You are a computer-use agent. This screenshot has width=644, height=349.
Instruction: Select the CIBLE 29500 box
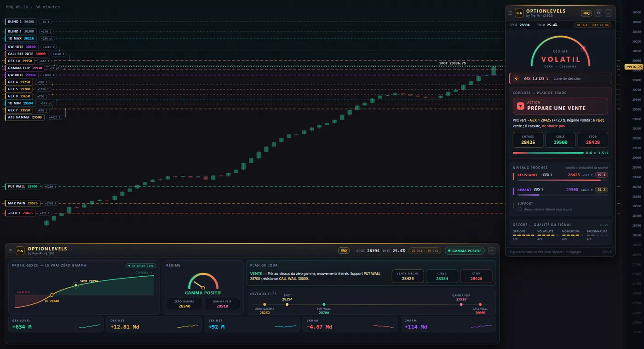pyautogui.click(x=560, y=140)
